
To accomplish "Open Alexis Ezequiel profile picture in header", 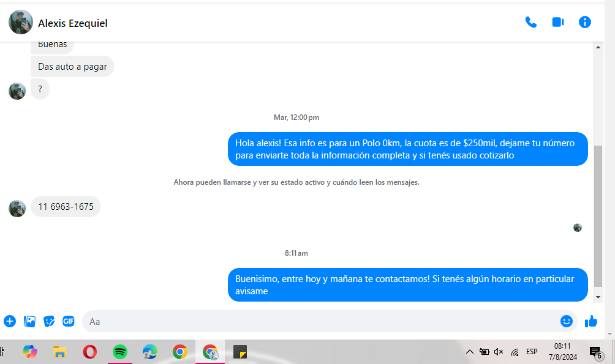I will tap(21, 23).
